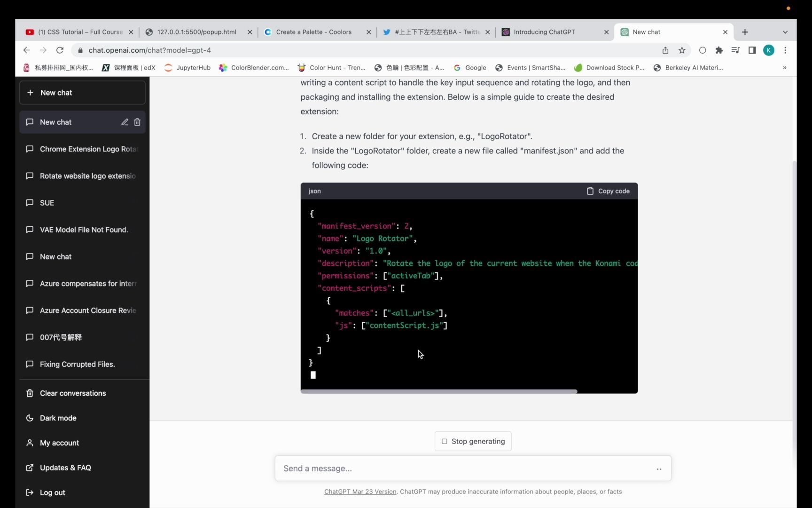The image size is (812, 508).
Task: Open Chrome three-dot menu
Action: coord(785,50)
